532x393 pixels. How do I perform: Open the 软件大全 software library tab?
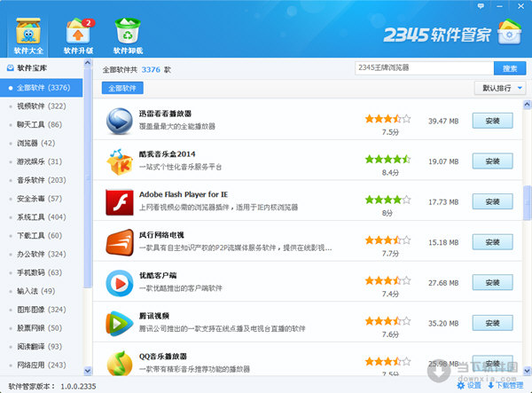(28, 36)
